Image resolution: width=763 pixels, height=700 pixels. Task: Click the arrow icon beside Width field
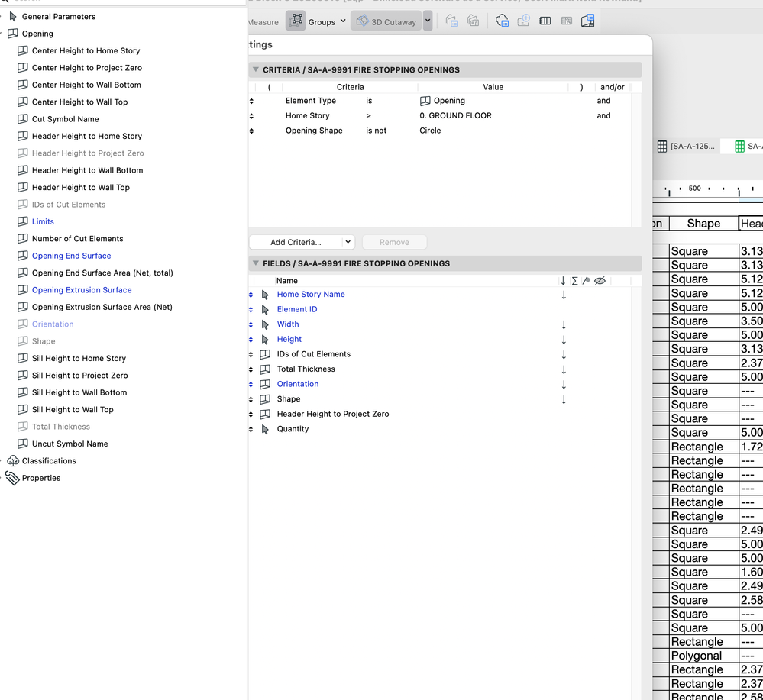pyautogui.click(x=265, y=324)
